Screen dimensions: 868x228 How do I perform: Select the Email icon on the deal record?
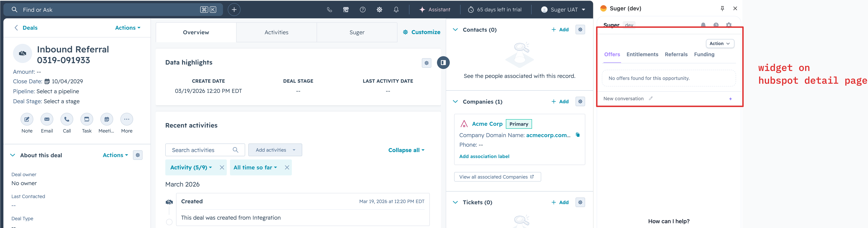(47, 119)
